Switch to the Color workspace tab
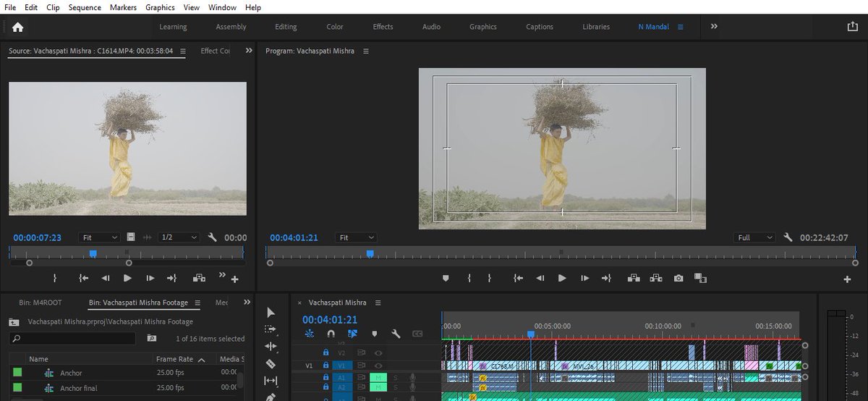Viewport: 868px width, 401px height. tap(335, 27)
